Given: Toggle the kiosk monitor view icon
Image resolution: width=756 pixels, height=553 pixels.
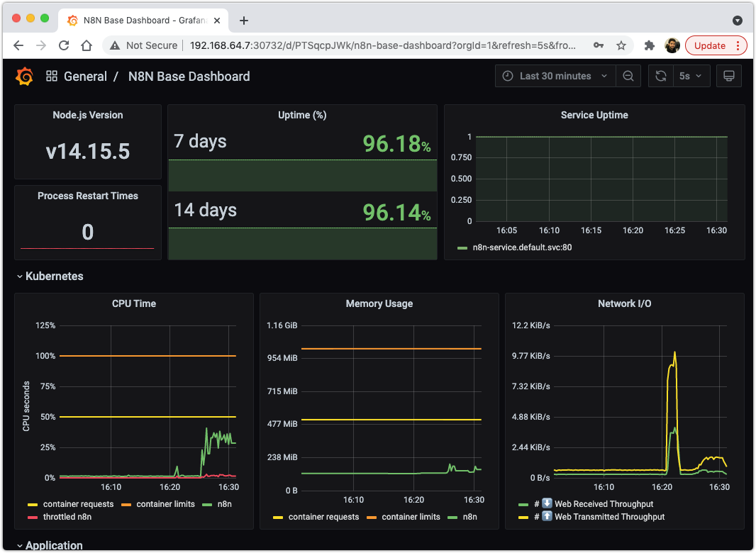Looking at the screenshot, I should pyautogui.click(x=728, y=76).
